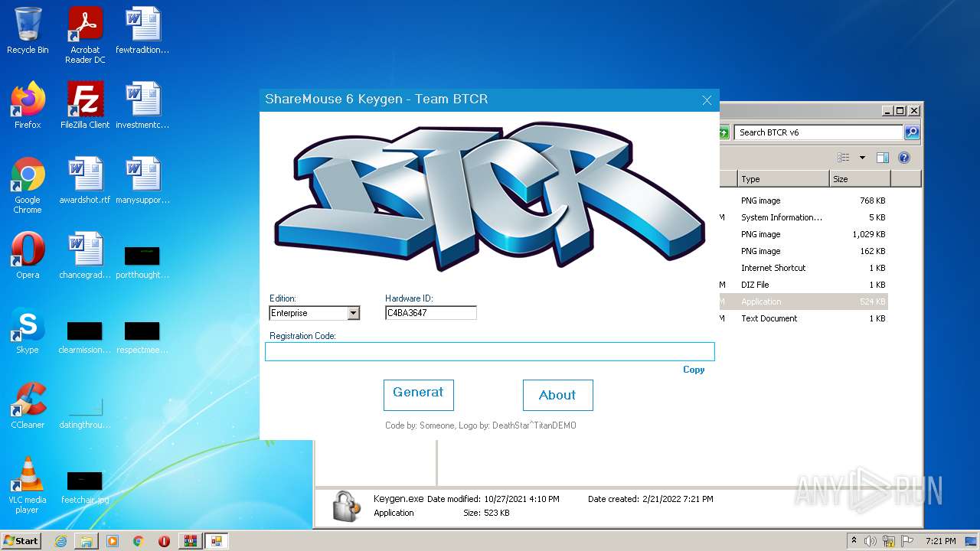Close the ShareMouse 6 Keygen window

coord(707,100)
